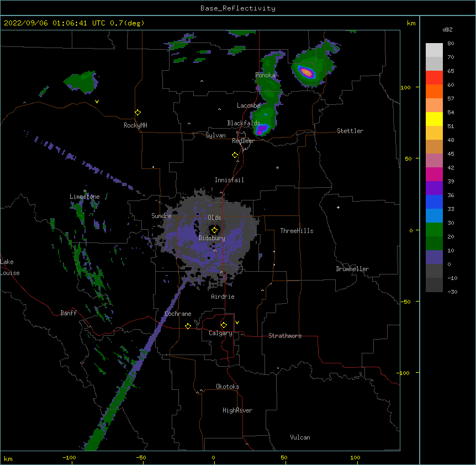
Task: Click the white plus marker north of Drumheller
Action: 338,207
